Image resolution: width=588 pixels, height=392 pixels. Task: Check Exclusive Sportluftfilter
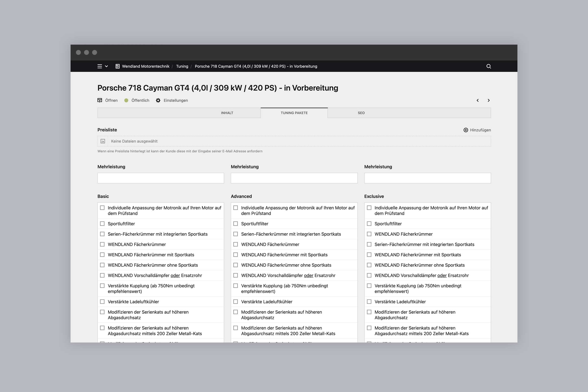pyautogui.click(x=369, y=224)
